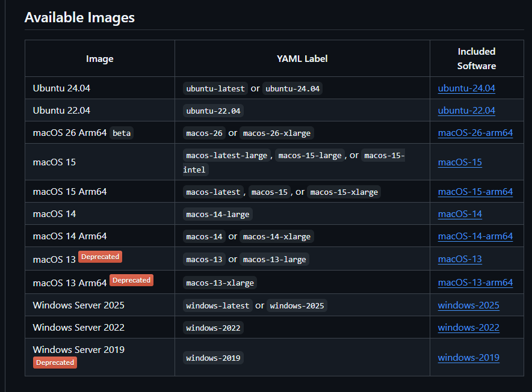This screenshot has height=392, width=532.
Task: Click the macOS 26 Arm64 image name
Action: 70,133
